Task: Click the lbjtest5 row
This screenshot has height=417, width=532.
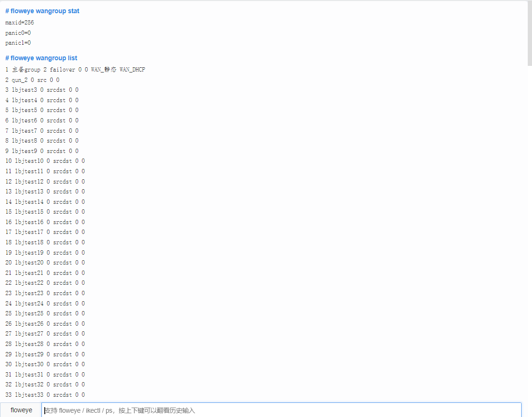Action: coord(42,110)
